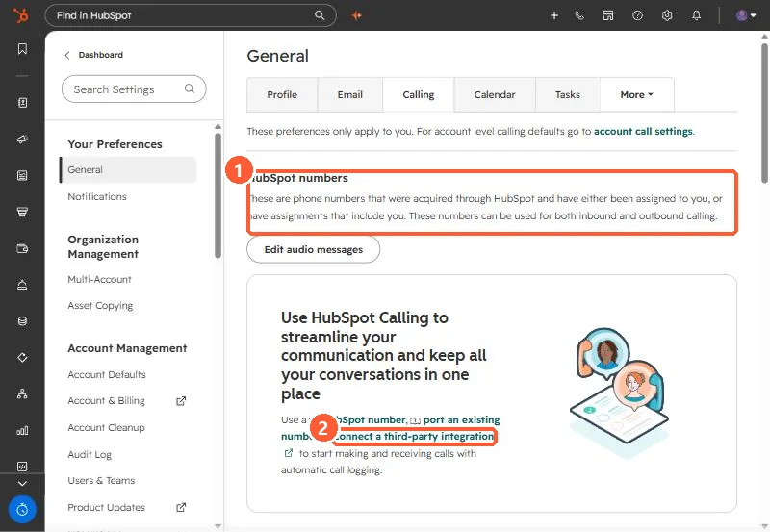Open the Marketing megaphone icon in left rail

[x=22, y=139]
